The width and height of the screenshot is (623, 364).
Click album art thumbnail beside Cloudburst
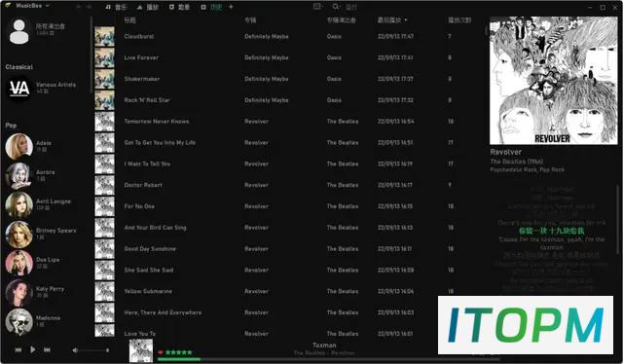(104, 37)
